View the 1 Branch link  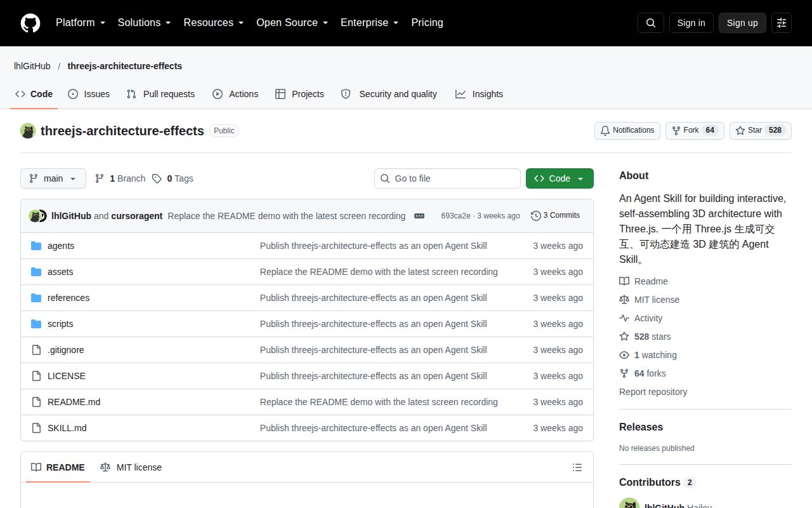(x=120, y=178)
